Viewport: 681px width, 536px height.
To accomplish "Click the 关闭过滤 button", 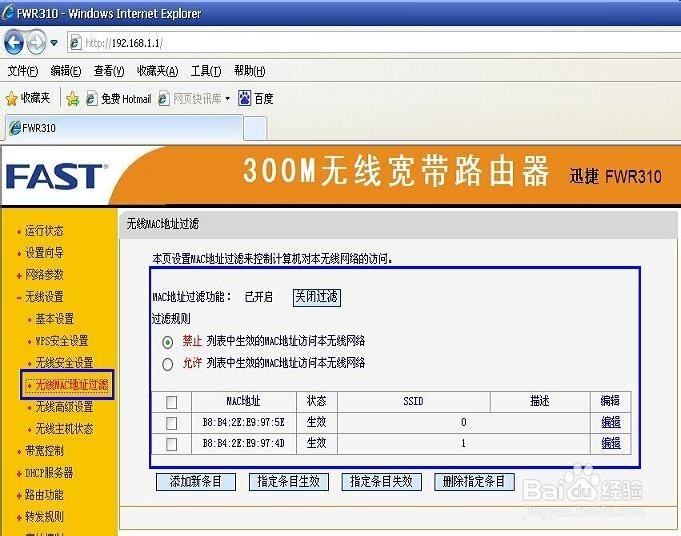I will (x=317, y=297).
